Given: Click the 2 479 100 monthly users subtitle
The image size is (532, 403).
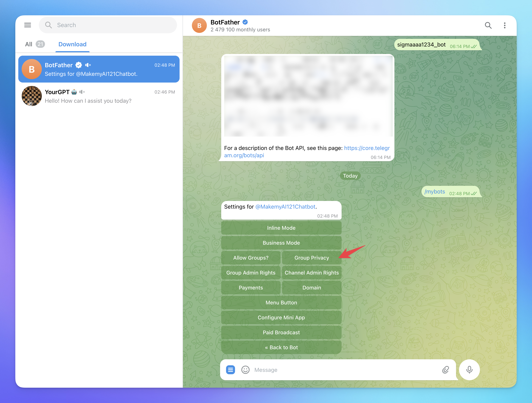Looking at the screenshot, I should click(240, 30).
